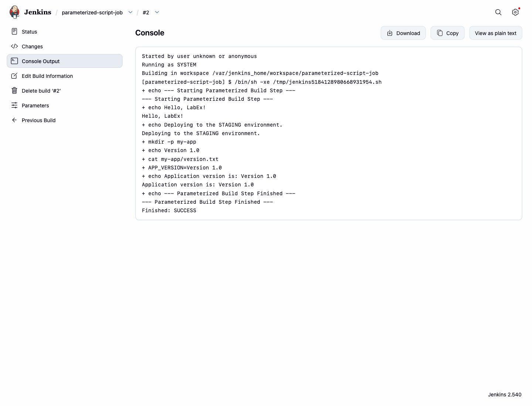This screenshot has height=406, width=532.
Task: Click the "Finished: SUCCESS" console line
Action: coord(169,210)
